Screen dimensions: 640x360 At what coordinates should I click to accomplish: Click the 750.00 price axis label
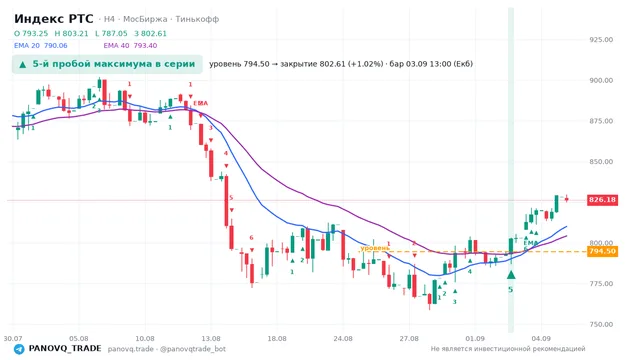pos(601,324)
